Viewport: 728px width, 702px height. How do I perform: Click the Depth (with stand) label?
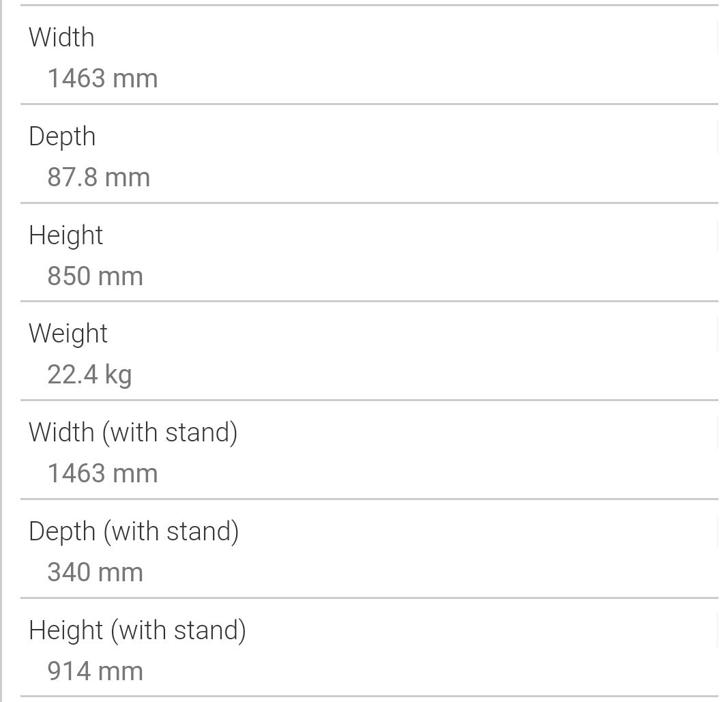coord(134,531)
